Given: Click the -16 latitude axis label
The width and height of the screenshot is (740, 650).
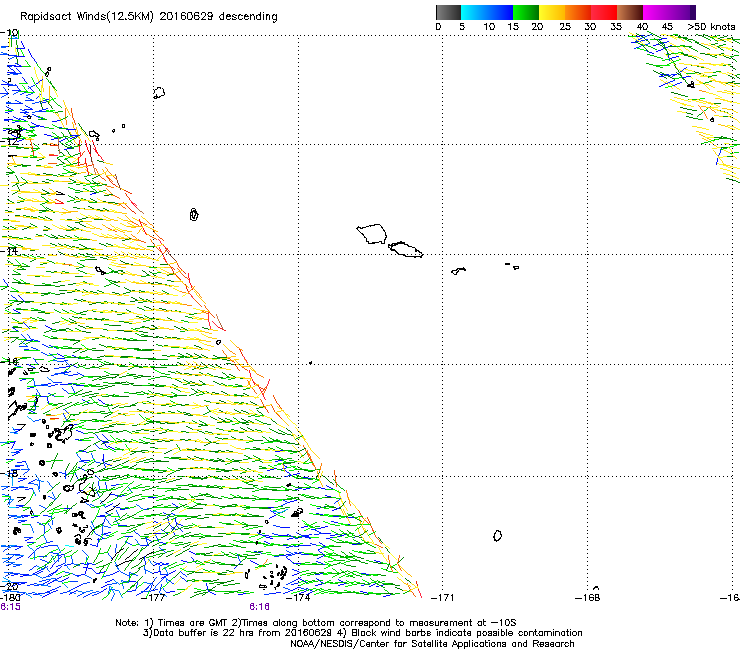Looking at the screenshot, I should [x=10, y=362].
